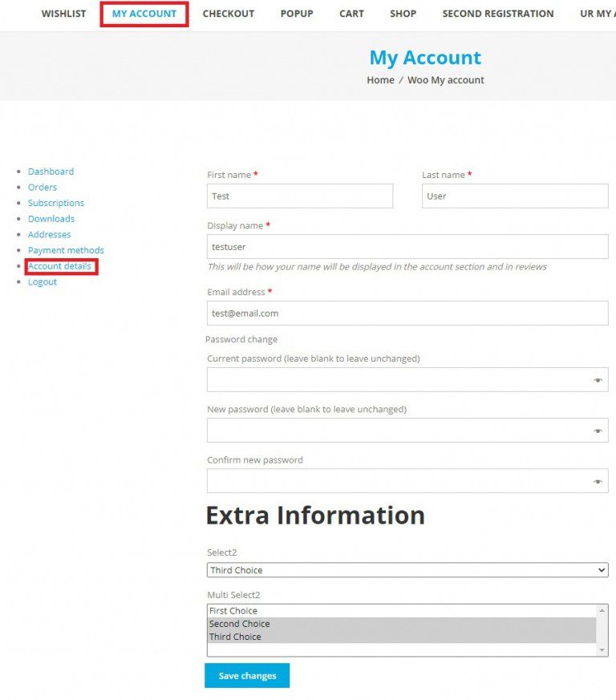Open the Select2 dropdown showing Third Choice
616x700 pixels.
407,570
